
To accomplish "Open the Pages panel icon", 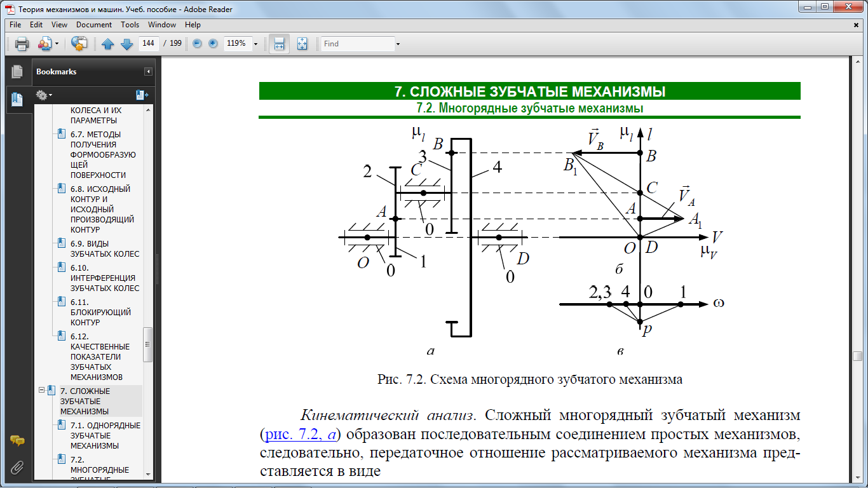I will pos(17,71).
